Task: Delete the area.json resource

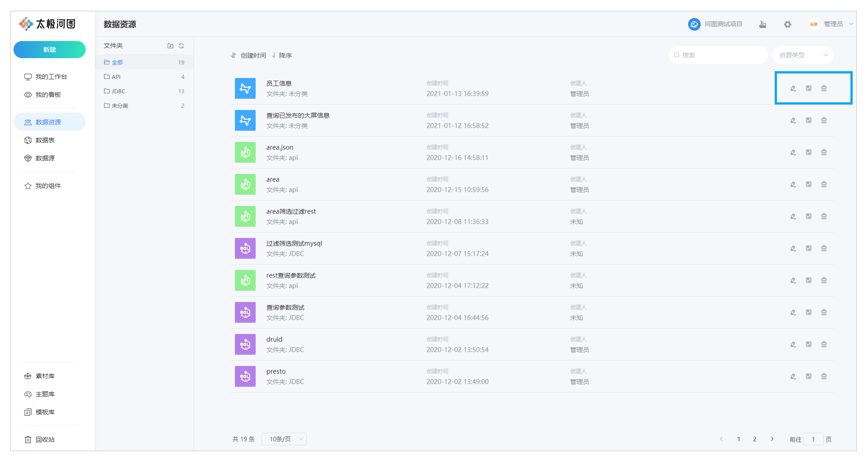Action: [824, 152]
